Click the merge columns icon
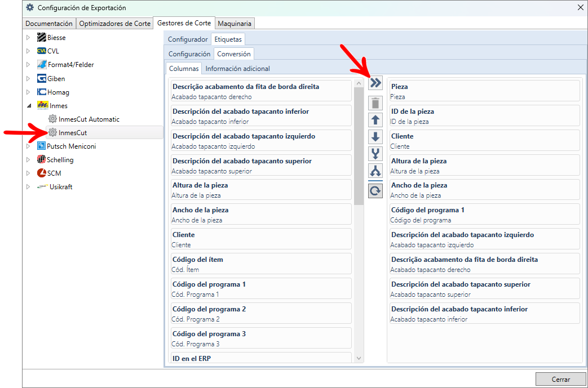Viewport: 588px width, 388px height. pyautogui.click(x=375, y=154)
